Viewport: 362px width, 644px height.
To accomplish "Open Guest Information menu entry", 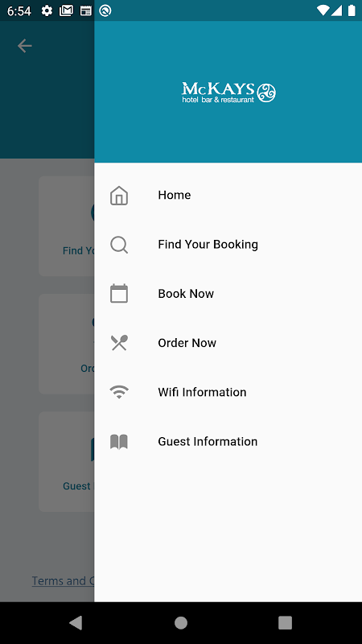I will coord(228,441).
